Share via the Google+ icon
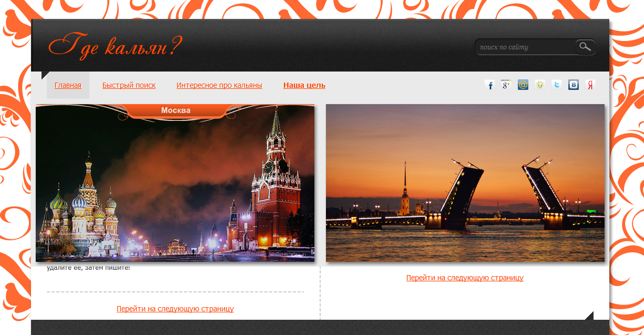This screenshot has width=644, height=335. pos(506,85)
